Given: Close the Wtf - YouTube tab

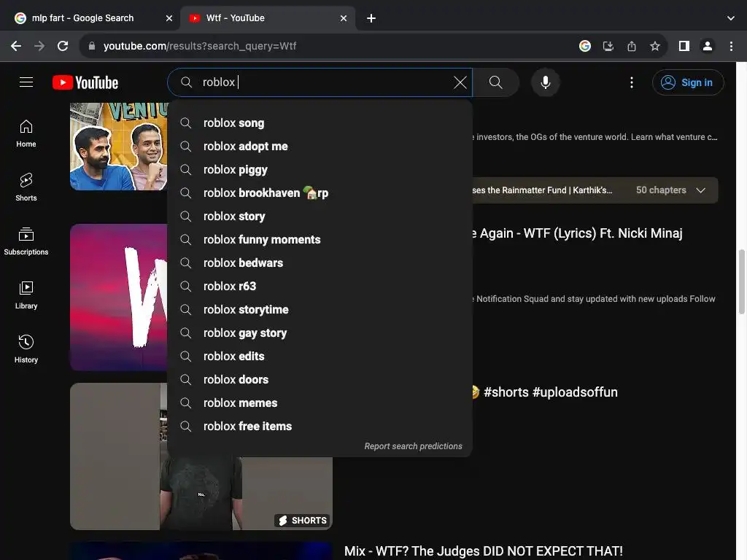Looking at the screenshot, I should tap(344, 18).
